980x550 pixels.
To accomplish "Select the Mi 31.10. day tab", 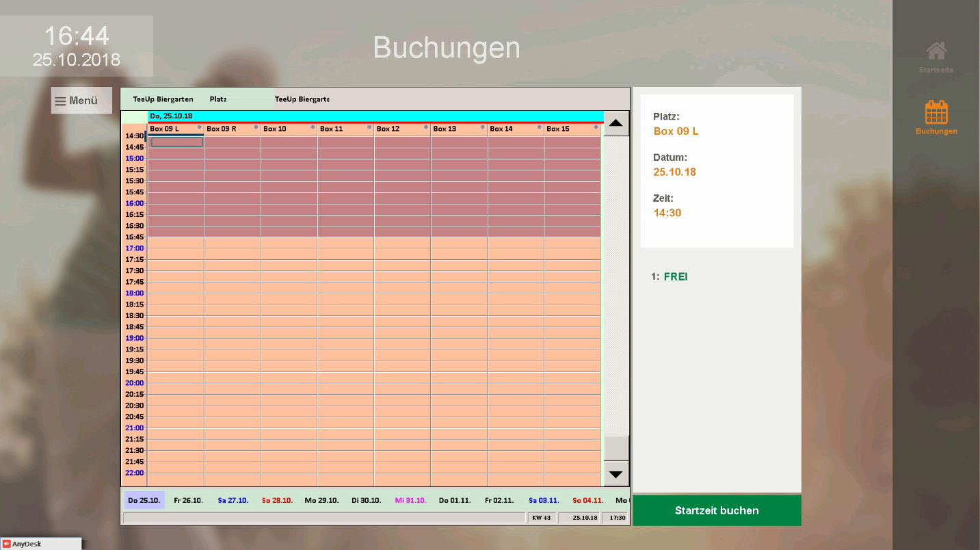I will pos(410,500).
